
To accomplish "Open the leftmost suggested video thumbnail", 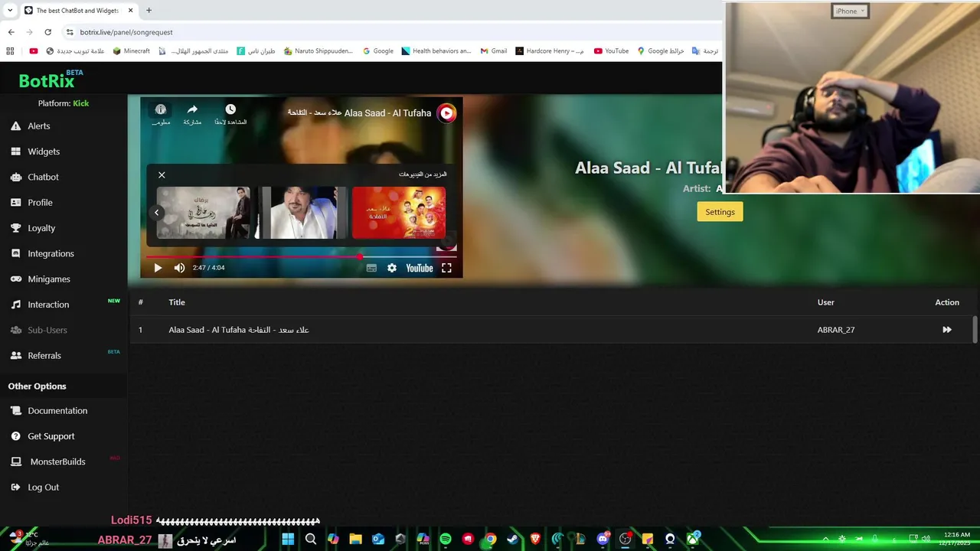I will click(x=204, y=213).
